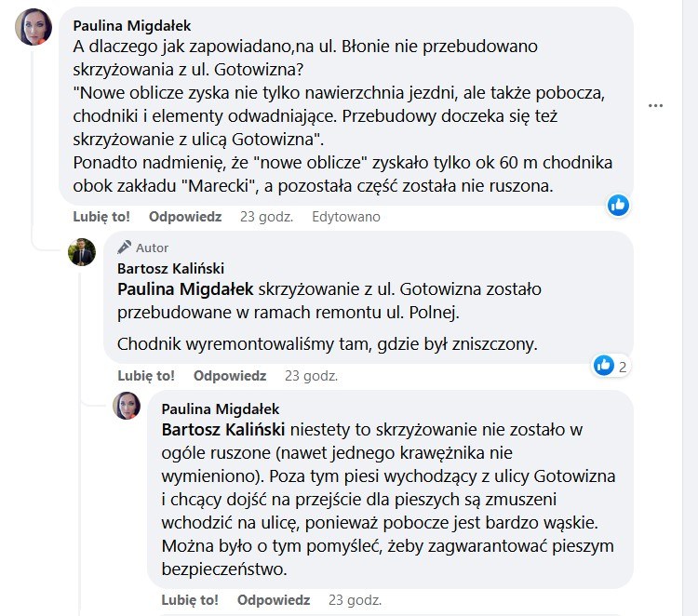Reply to Bartosz Kaliński's comment via Odpowiedz
Screen dimensions: 698x616
click(x=230, y=376)
